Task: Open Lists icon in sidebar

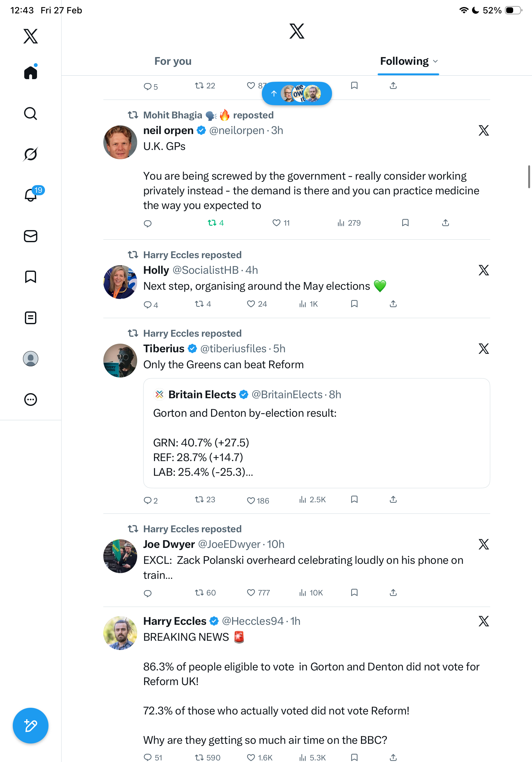Action: click(x=31, y=318)
